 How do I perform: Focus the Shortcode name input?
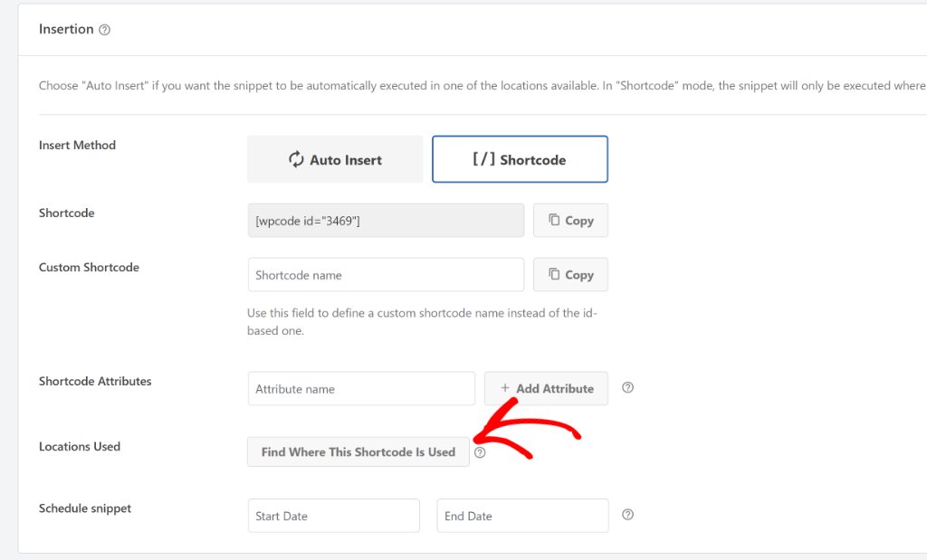pos(386,275)
